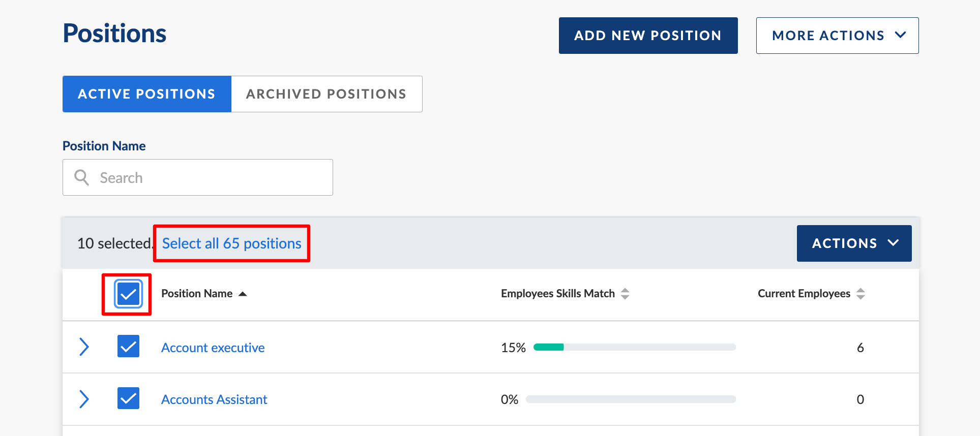980x436 pixels.
Task: Click Account executive 15% skills match bar
Action: [634, 347]
